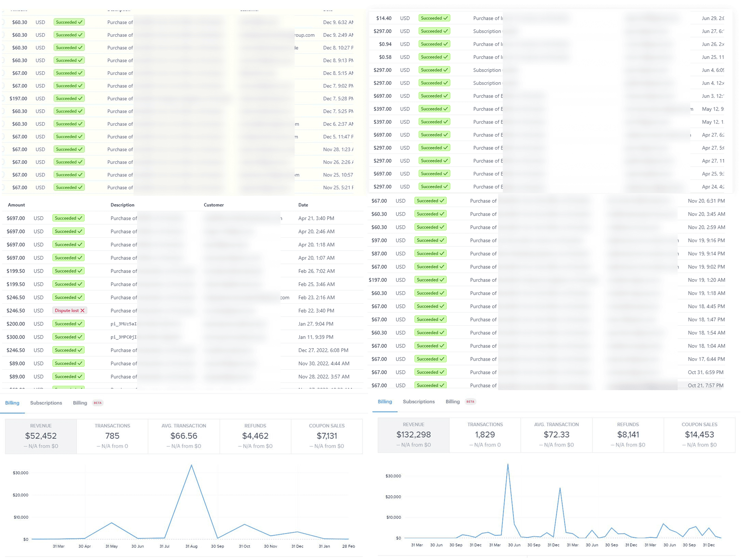Click Succeeded badge for $0.94 Jun 26 payment

[434, 44]
